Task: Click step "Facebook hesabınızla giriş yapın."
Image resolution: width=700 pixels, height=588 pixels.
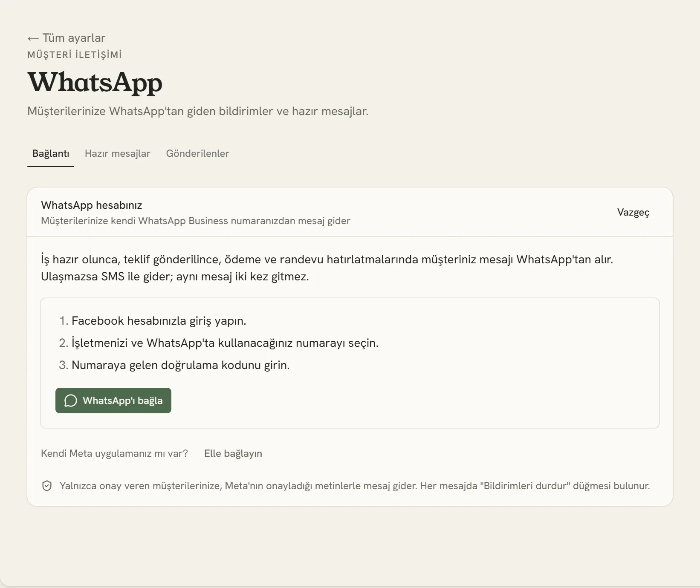Action: pos(159,320)
